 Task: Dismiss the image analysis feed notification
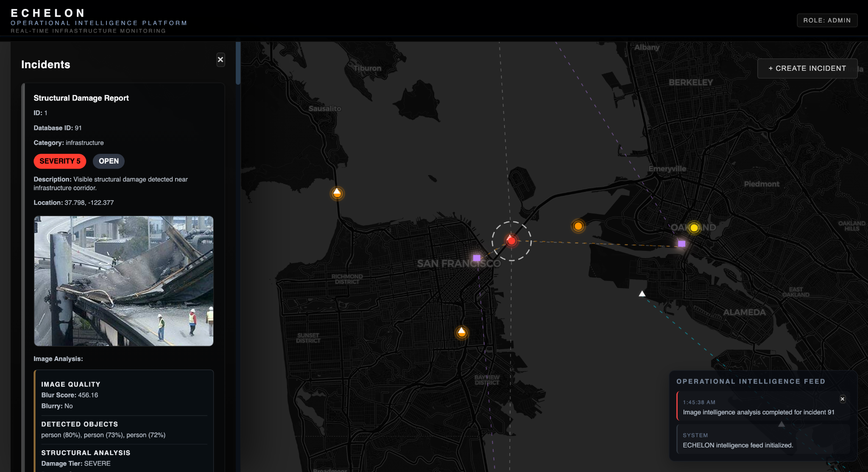point(843,399)
